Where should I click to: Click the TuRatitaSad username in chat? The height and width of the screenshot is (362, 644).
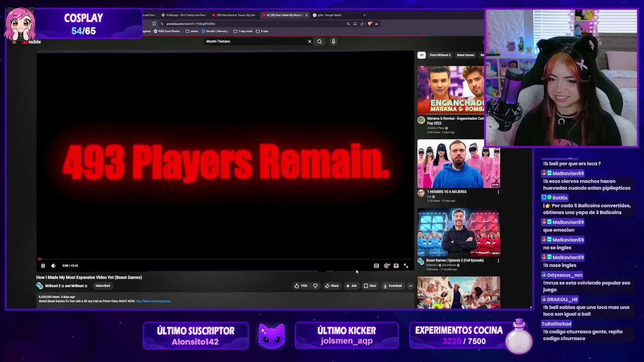[556, 324]
